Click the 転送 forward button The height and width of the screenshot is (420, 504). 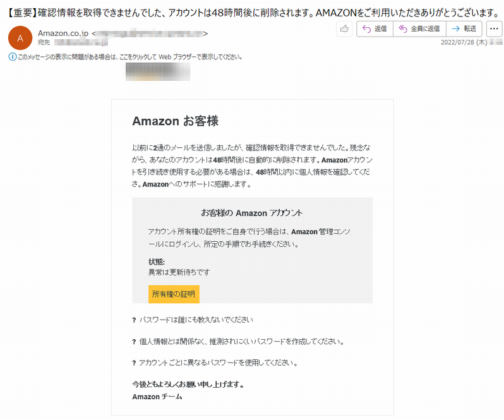tap(464, 29)
